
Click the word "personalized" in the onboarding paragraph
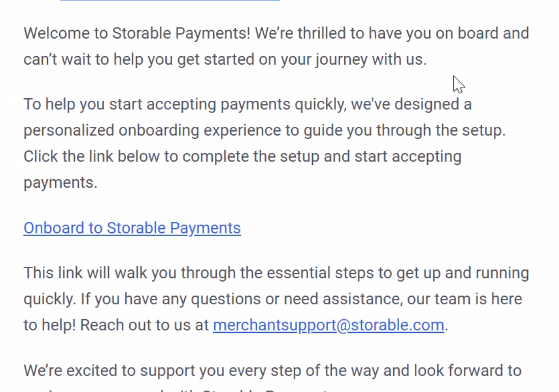68,131
